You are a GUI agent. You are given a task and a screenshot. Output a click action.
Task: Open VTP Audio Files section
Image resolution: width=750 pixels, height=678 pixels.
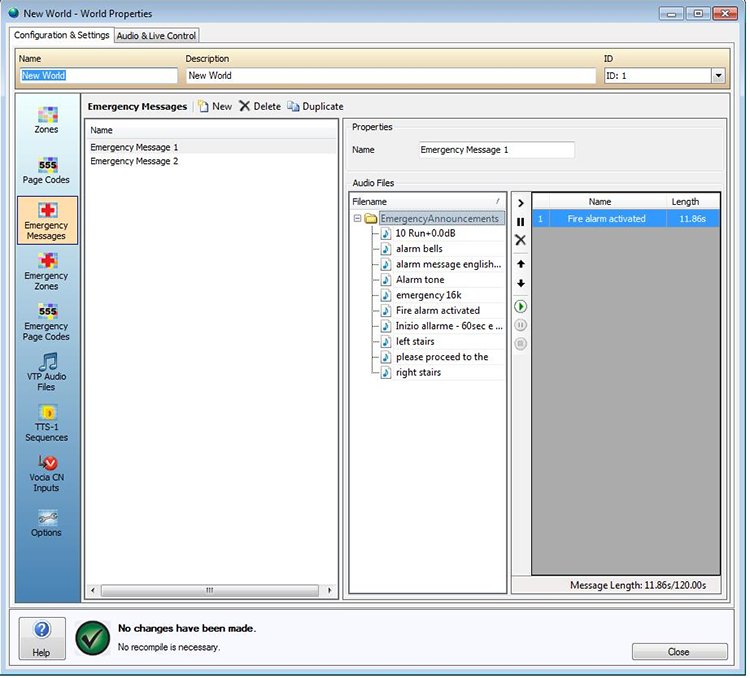pos(46,372)
